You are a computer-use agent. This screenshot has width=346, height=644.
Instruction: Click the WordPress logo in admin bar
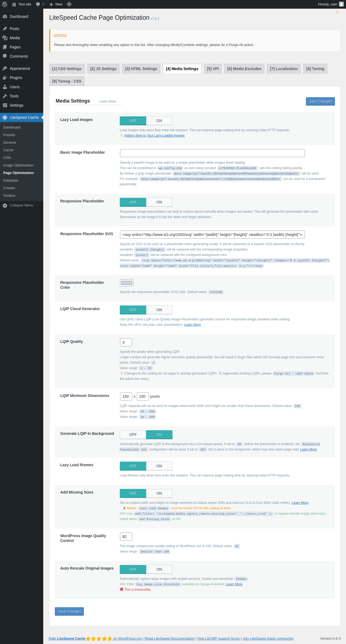[x=5, y=4]
